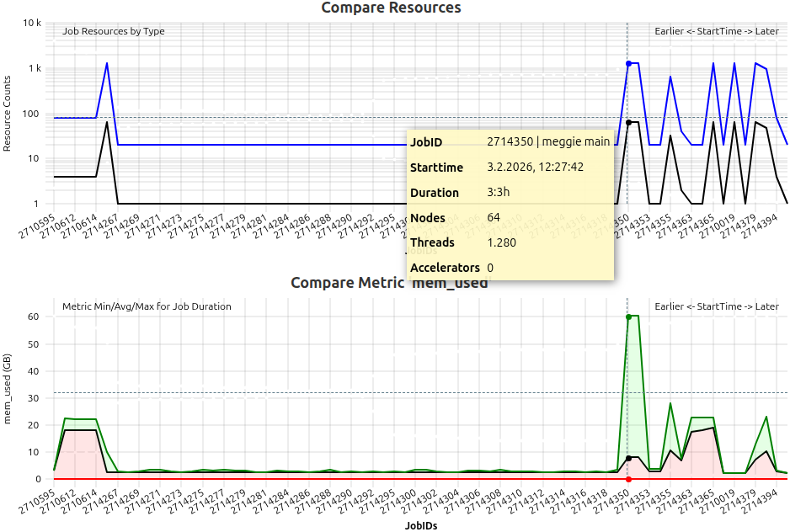Click Metric Min/Avg/Max for Job Duration label

(147, 306)
